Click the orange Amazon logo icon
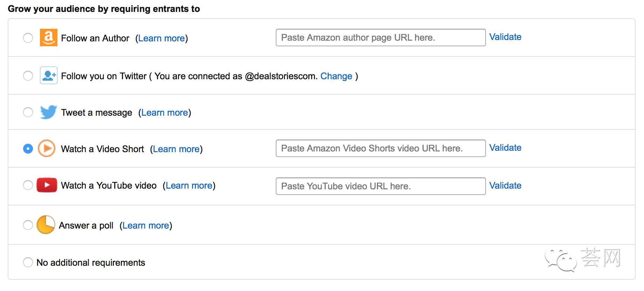 (x=49, y=38)
